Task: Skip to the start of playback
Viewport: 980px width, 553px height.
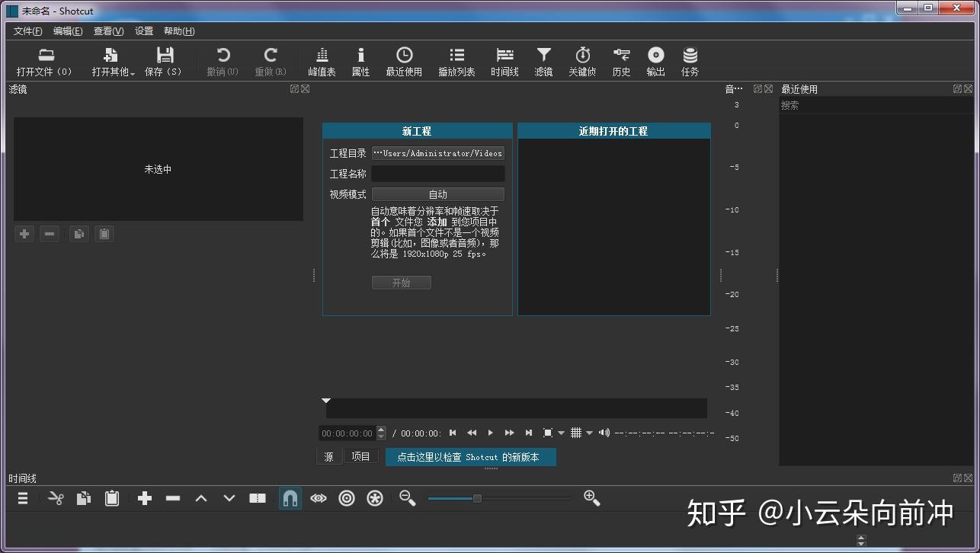Action: [x=453, y=433]
